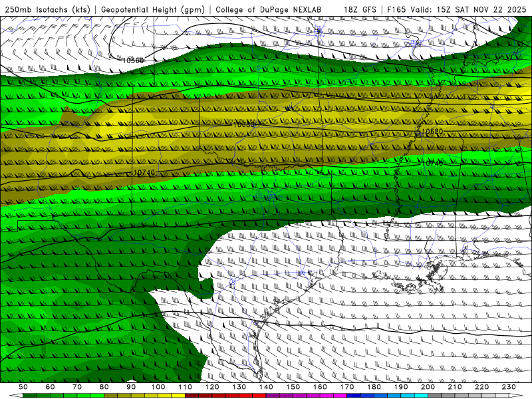Click the 60 label on the color scale
Viewport: 532px width, 399px height.
pyautogui.click(x=51, y=387)
